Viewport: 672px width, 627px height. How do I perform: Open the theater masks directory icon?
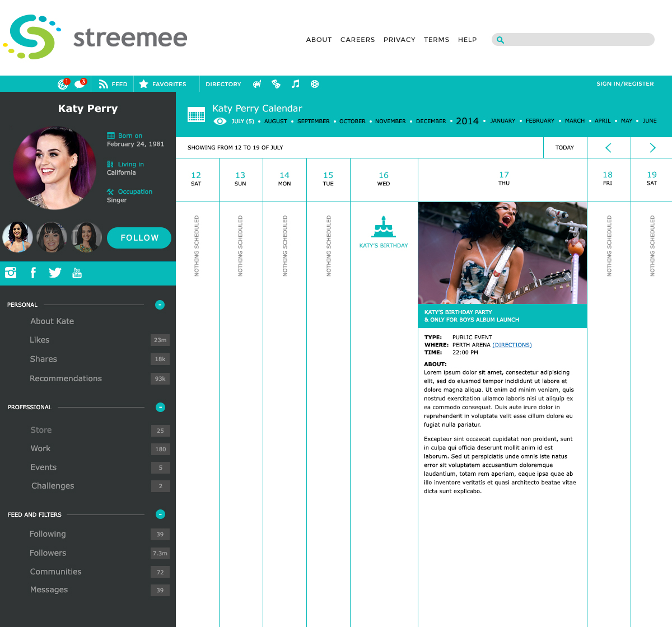coord(276,84)
